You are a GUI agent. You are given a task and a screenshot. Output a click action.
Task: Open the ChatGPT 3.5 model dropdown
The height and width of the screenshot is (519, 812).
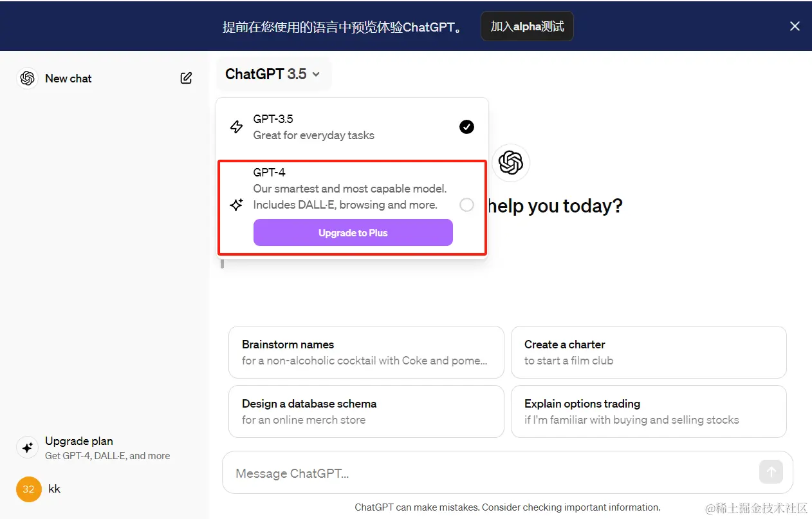pyautogui.click(x=273, y=74)
